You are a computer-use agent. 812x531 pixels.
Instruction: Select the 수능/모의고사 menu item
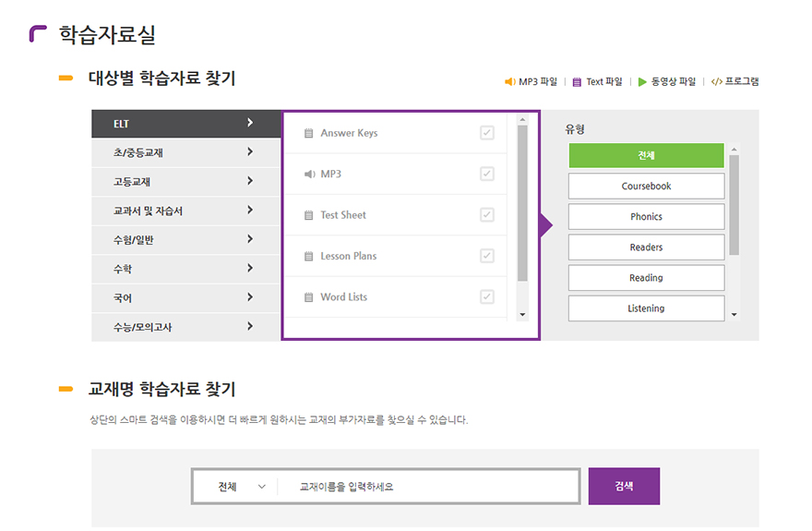click(185, 327)
